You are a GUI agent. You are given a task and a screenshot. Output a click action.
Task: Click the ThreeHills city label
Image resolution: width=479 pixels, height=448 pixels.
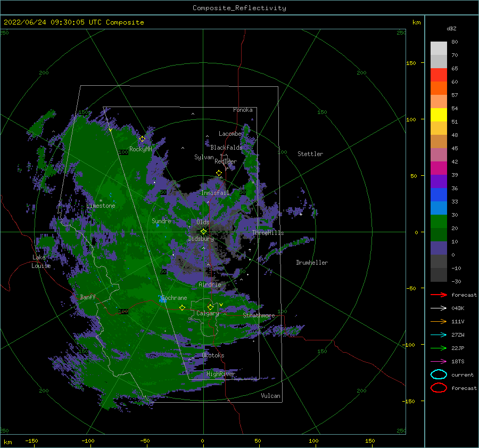click(268, 233)
